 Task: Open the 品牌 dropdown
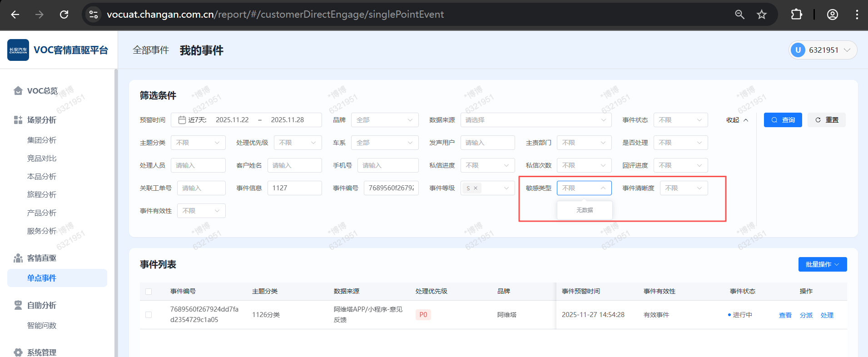[x=384, y=120]
